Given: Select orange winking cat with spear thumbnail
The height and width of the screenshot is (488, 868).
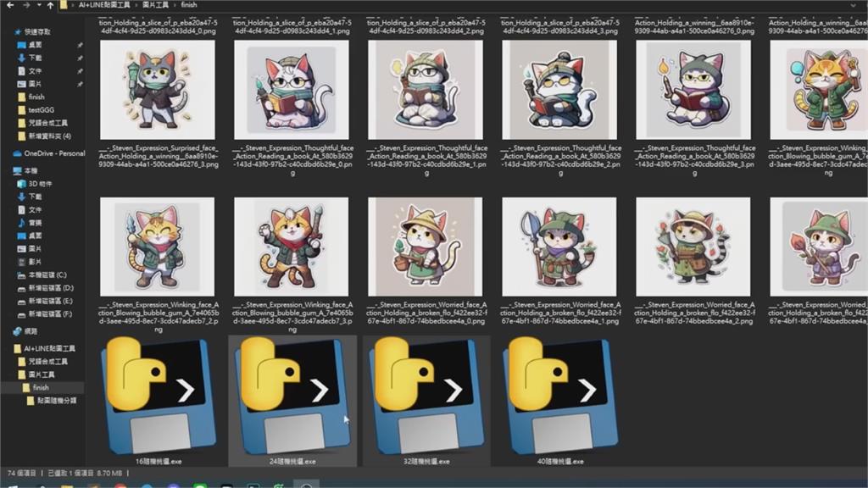Looking at the screenshot, I should 158,246.
